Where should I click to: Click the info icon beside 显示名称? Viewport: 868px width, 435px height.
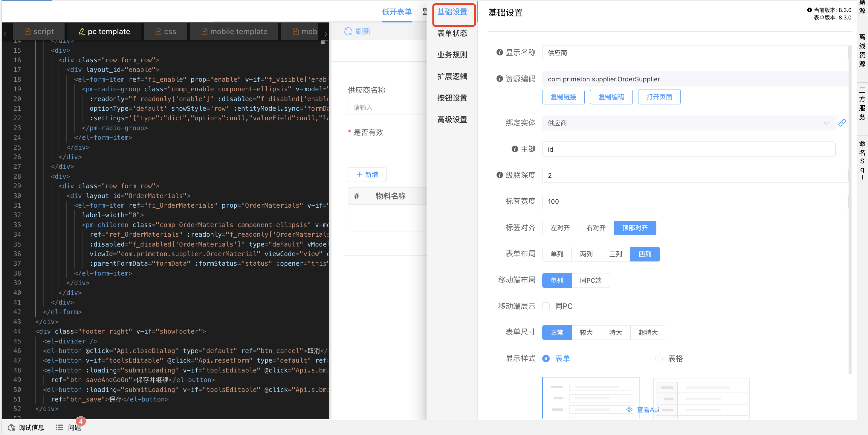click(499, 52)
